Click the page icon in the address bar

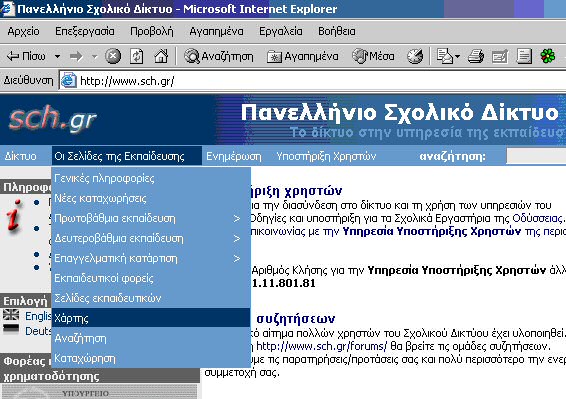pyautogui.click(x=68, y=81)
